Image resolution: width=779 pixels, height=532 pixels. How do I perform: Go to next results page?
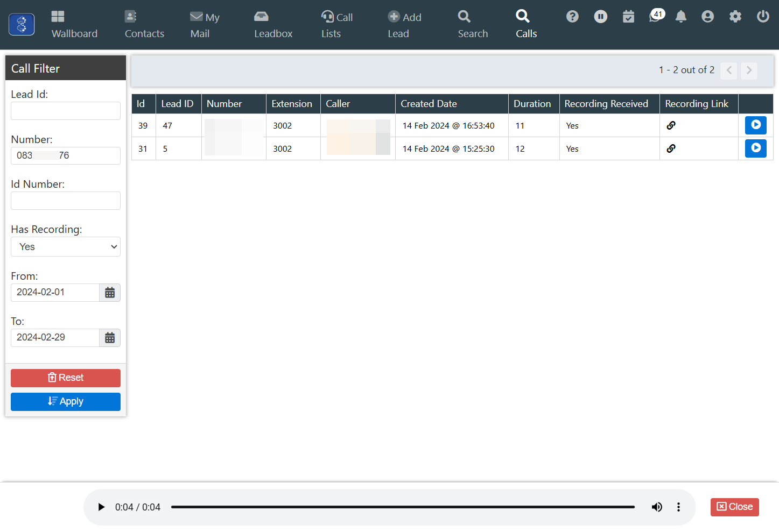coord(749,70)
